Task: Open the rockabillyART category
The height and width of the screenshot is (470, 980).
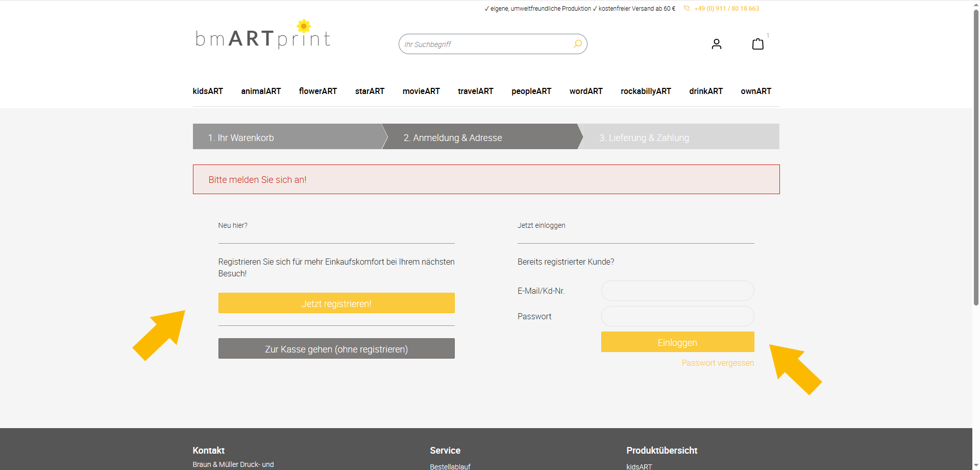Action: pyautogui.click(x=645, y=91)
